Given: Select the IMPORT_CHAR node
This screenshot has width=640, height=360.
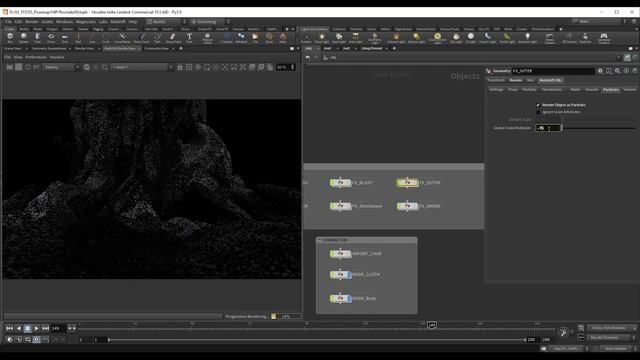Looking at the screenshot, I should coord(340,254).
